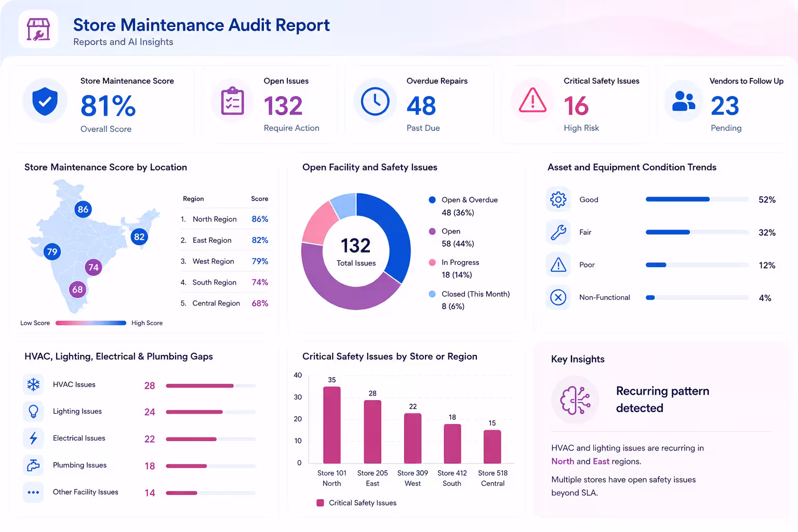
Task: Click the Store 205 East bar
Action: coord(373,432)
